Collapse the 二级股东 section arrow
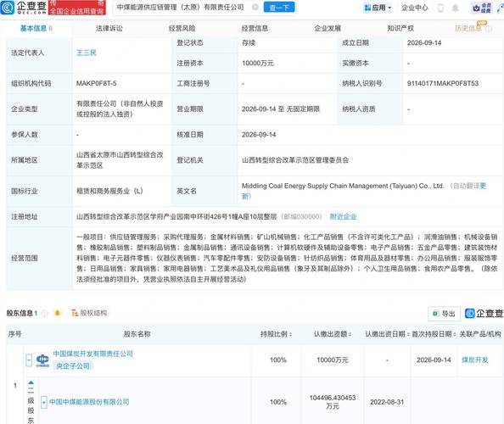The width and height of the screenshot is (504, 424). (31, 382)
